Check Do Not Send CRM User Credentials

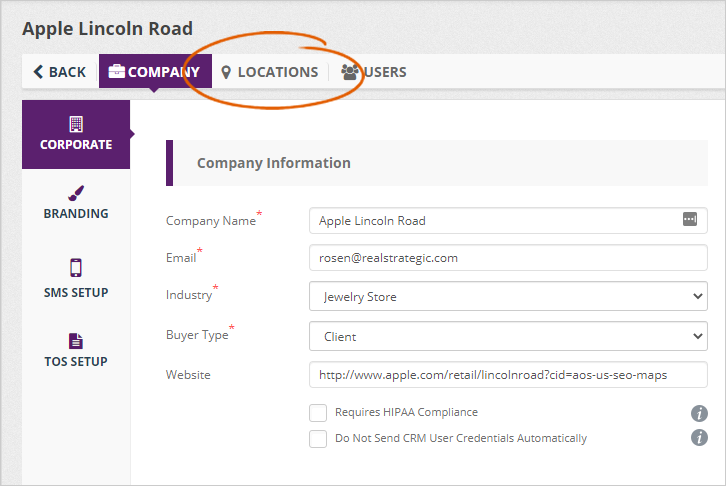[x=318, y=438]
